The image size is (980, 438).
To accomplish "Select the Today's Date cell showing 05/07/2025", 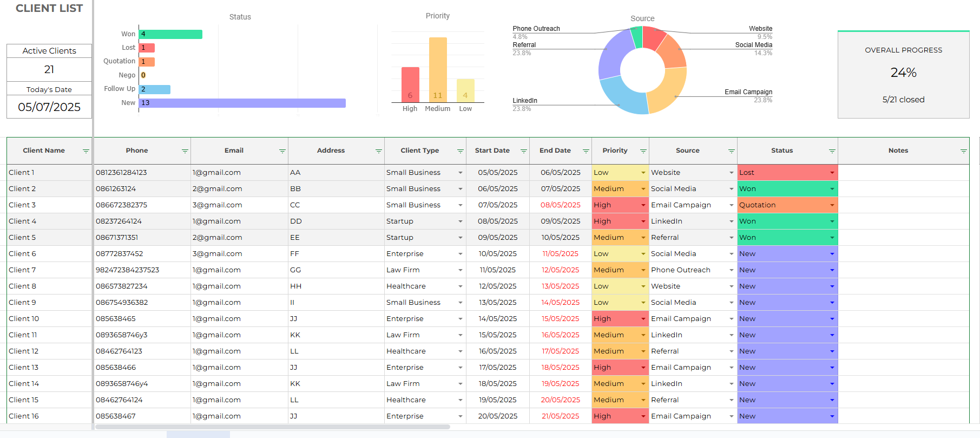I will [49, 107].
